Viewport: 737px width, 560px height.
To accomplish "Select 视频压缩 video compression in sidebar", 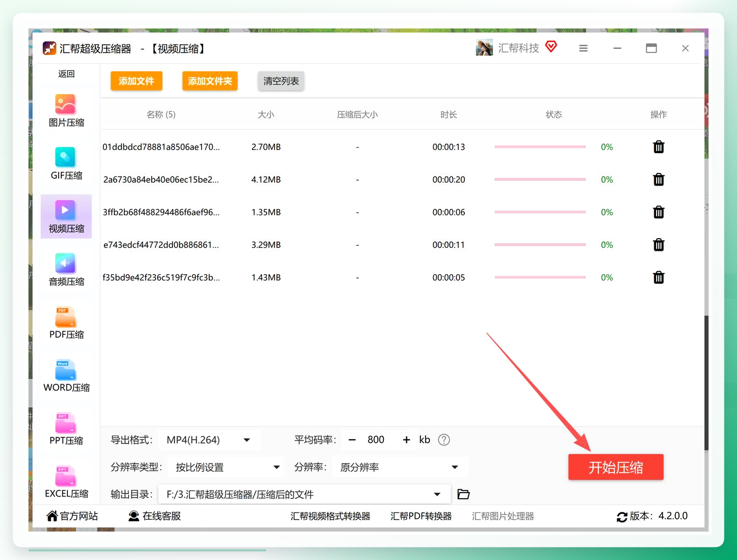I will (x=66, y=217).
